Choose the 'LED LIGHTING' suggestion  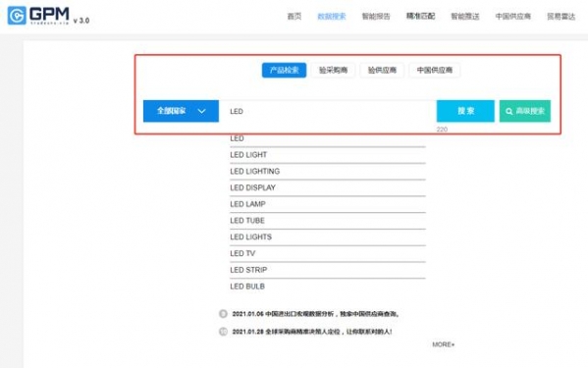pyautogui.click(x=328, y=172)
